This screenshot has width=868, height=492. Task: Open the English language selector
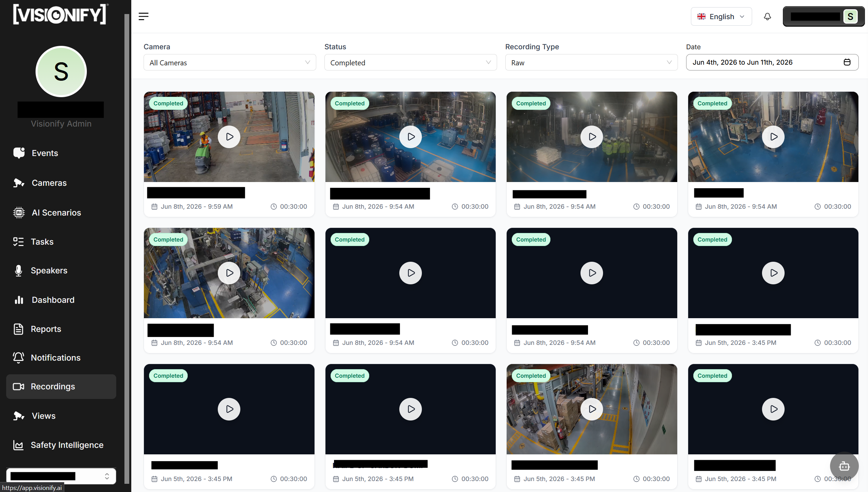[721, 16]
